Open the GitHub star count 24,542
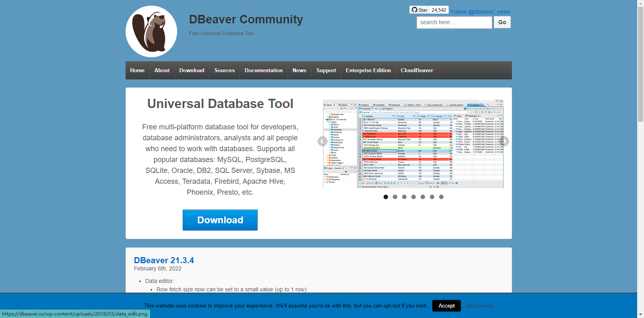The height and width of the screenshot is (318, 644). [439, 10]
